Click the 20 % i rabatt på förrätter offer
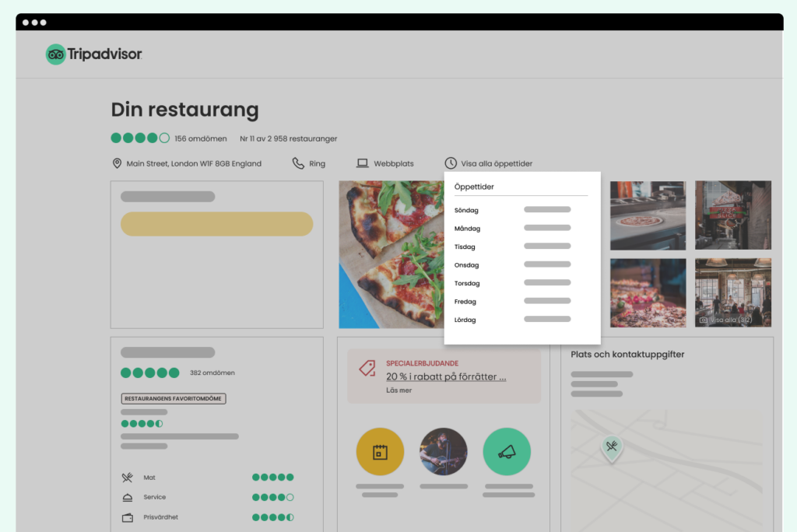Image resolution: width=797 pixels, height=532 pixels. pos(446,376)
